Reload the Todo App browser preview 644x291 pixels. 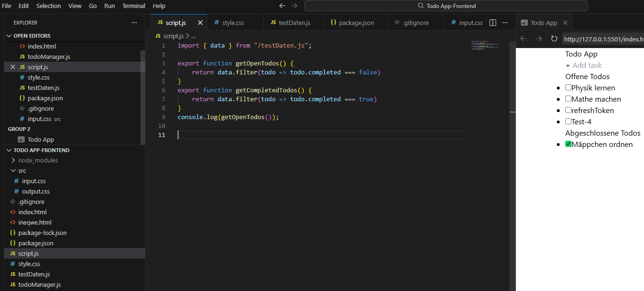[554, 39]
